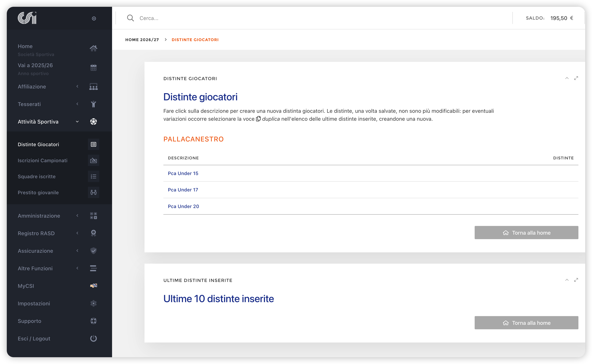
Task: Click the Affiliazione group icon
Action: click(93, 87)
